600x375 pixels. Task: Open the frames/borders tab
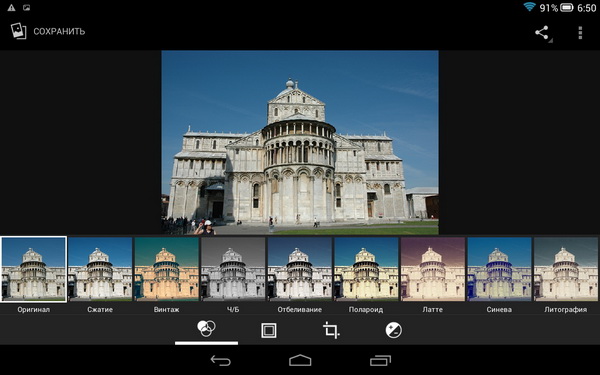tap(269, 330)
